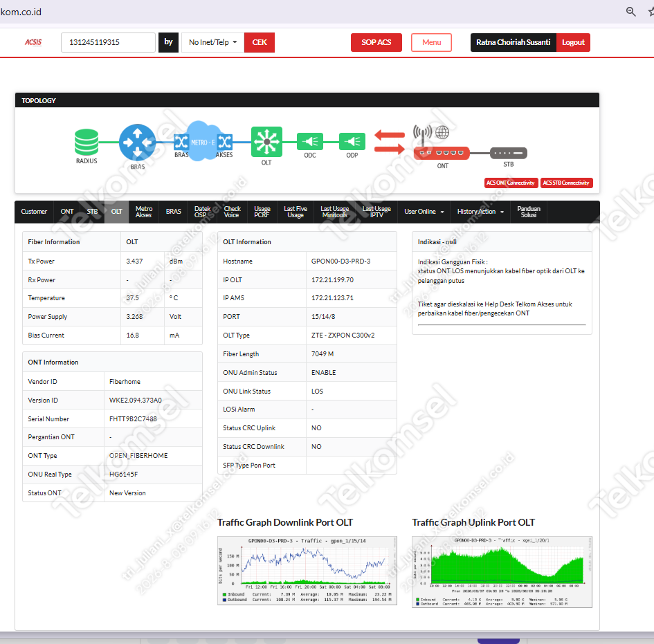Click the RADIUS database icon
The height and width of the screenshot is (644, 654).
(87, 142)
